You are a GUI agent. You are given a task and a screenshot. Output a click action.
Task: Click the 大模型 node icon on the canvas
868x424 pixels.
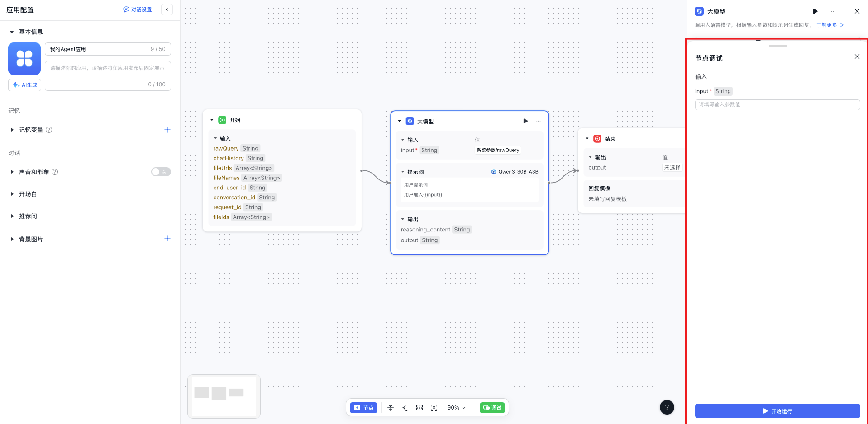pyautogui.click(x=410, y=121)
